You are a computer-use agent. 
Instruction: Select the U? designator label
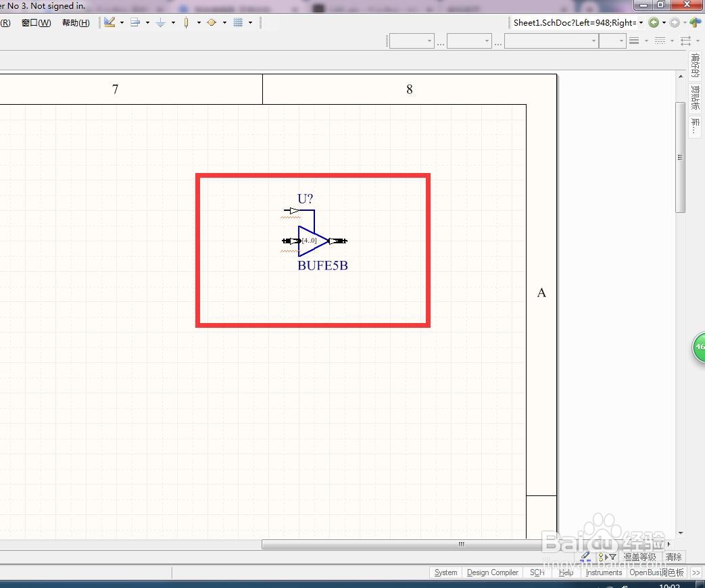click(305, 198)
